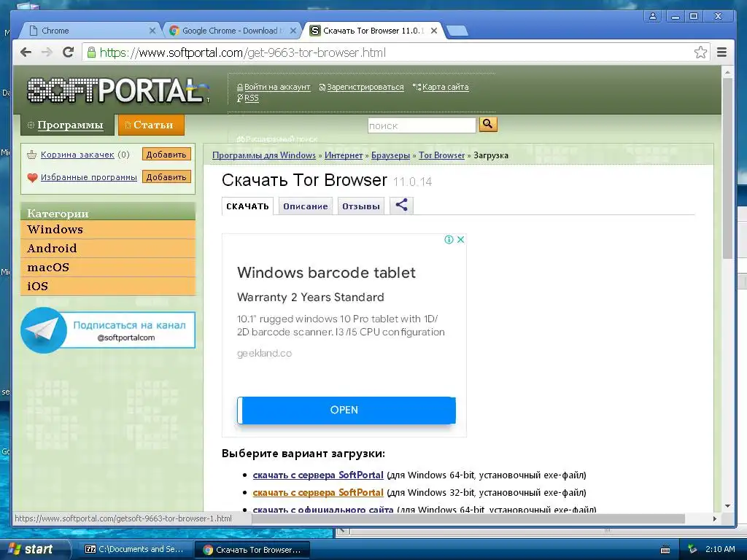Switch to C:\Documents and Se... taskbar item
Image resolution: width=747 pixels, height=560 pixels.
tap(135, 549)
